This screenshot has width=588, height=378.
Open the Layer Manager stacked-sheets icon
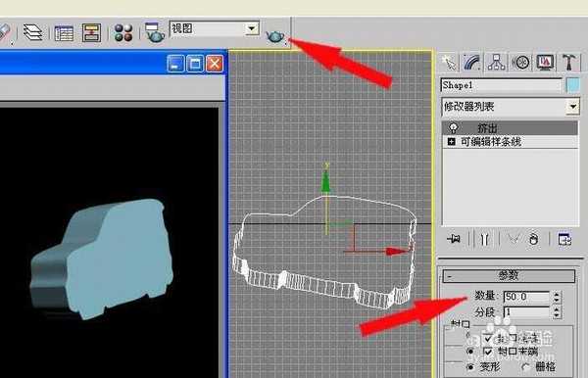click(32, 32)
